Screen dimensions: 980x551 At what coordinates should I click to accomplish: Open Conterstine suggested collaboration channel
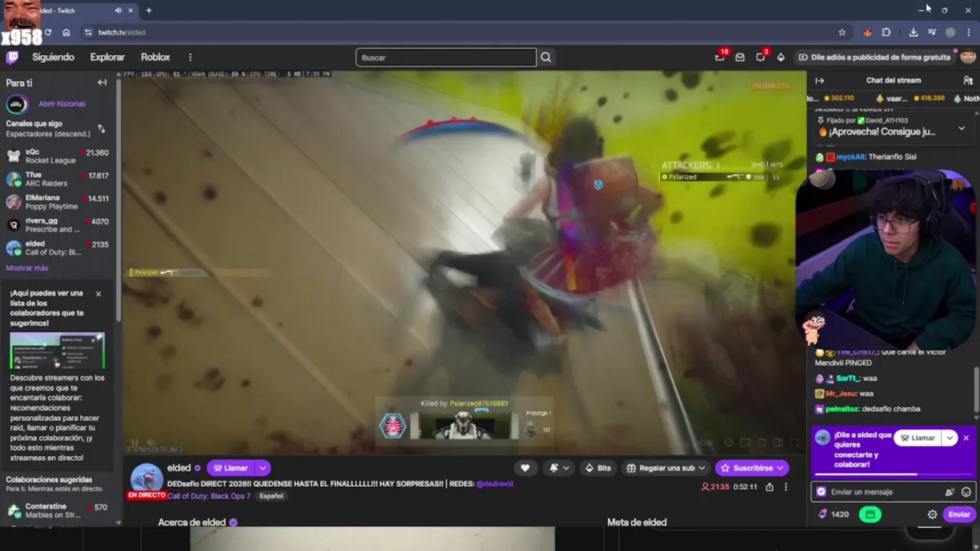pos(58,510)
